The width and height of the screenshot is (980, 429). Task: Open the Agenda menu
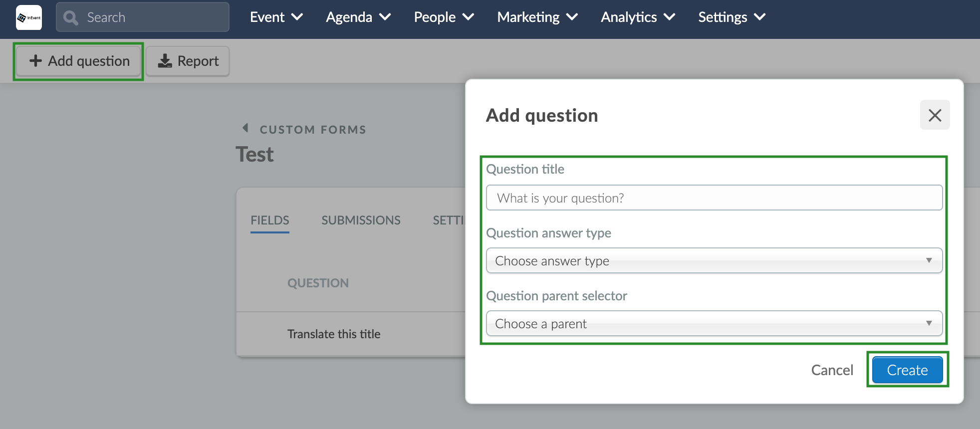[358, 17]
